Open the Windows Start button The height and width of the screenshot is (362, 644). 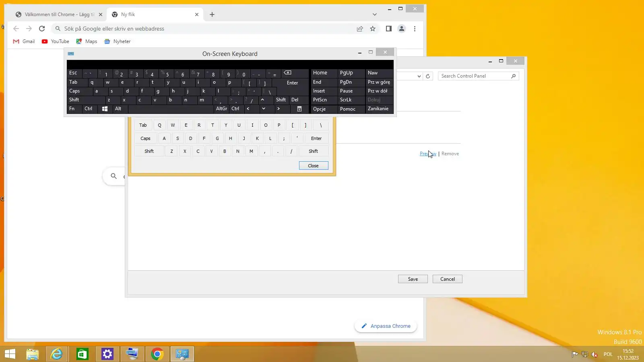[x=10, y=354]
